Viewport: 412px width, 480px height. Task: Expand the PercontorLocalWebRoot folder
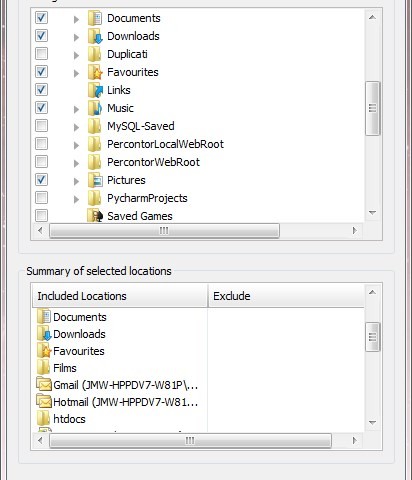click(76, 145)
